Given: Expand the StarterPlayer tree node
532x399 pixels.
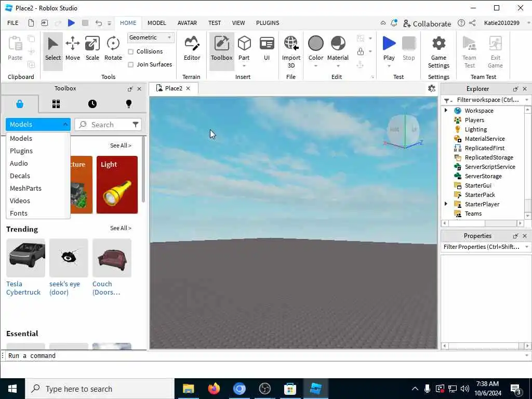Looking at the screenshot, I should tap(446, 204).
